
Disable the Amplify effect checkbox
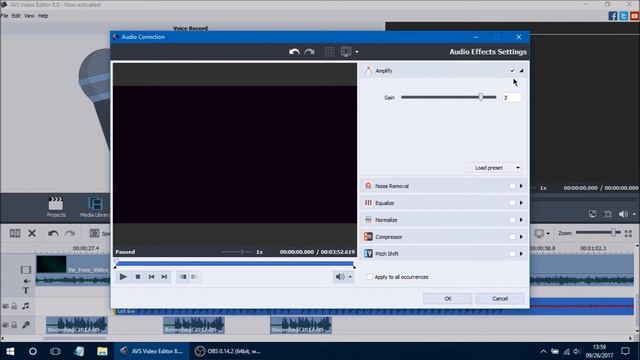[512, 71]
